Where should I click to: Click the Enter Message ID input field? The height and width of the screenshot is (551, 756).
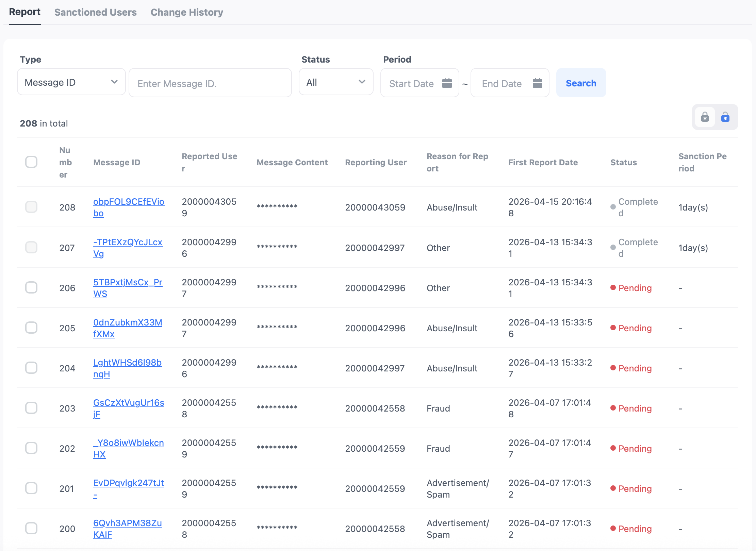tap(210, 83)
